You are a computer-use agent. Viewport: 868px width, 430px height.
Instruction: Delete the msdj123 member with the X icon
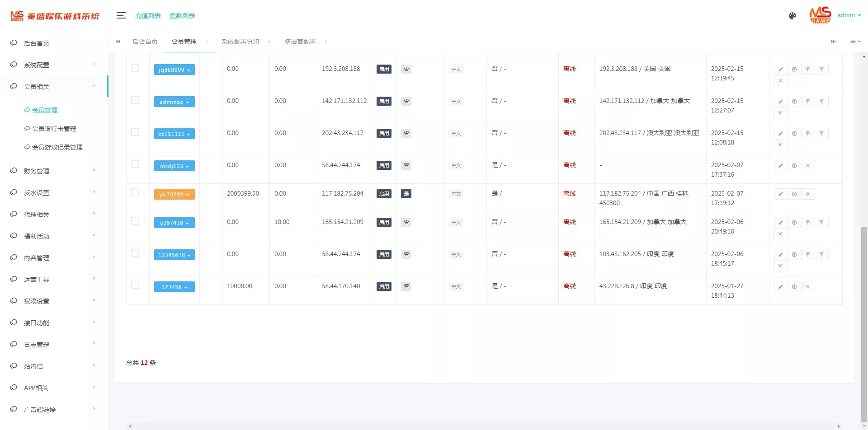pyautogui.click(x=808, y=165)
